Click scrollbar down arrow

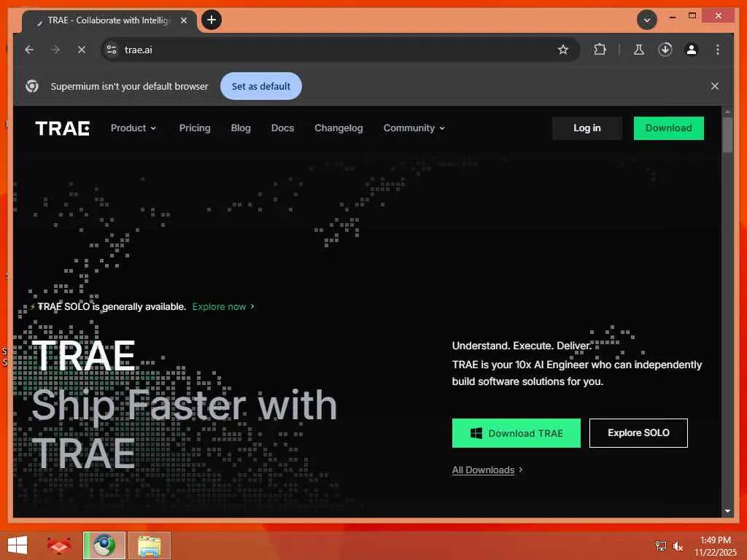pos(727,511)
